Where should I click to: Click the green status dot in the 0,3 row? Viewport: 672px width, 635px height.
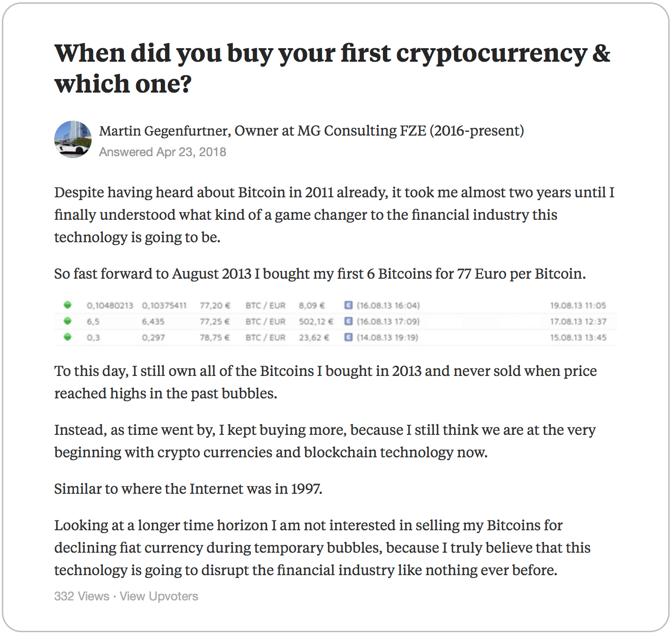tap(68, 337)
